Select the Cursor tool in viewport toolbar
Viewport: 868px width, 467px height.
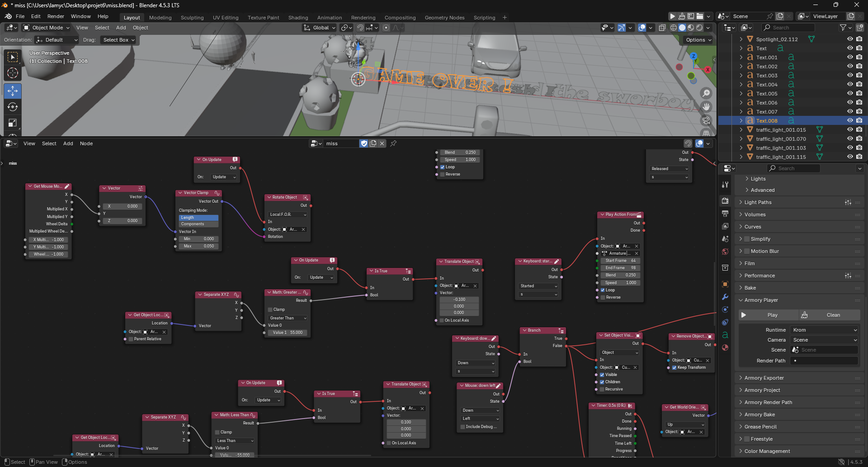tap(13, 73)
